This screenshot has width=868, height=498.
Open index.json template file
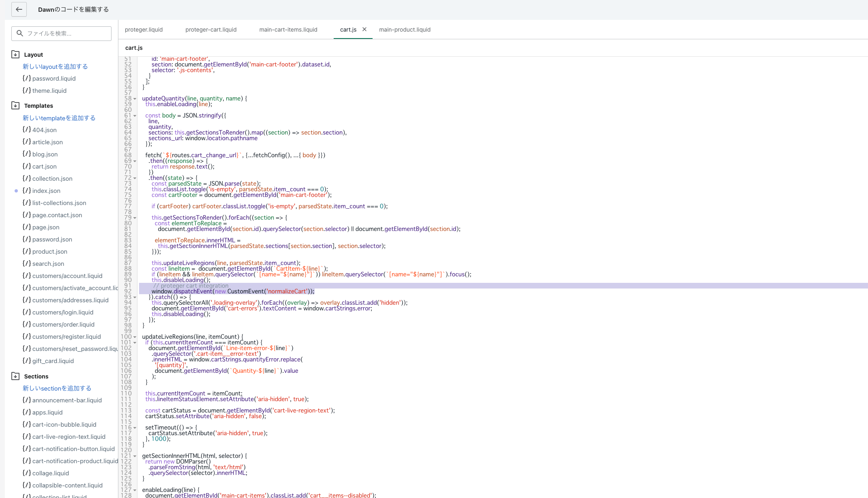pyautogui.click(x=46, y=191)
